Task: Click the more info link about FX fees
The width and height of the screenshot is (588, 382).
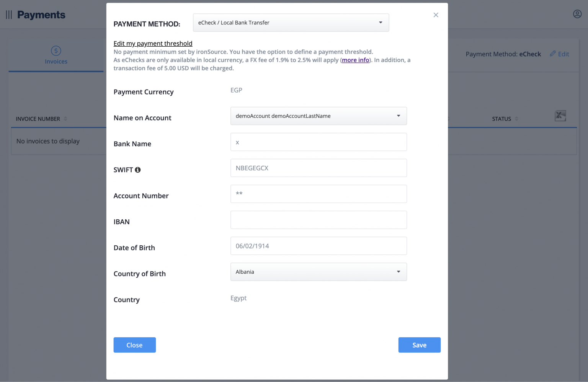Action: tap(355, 60)
